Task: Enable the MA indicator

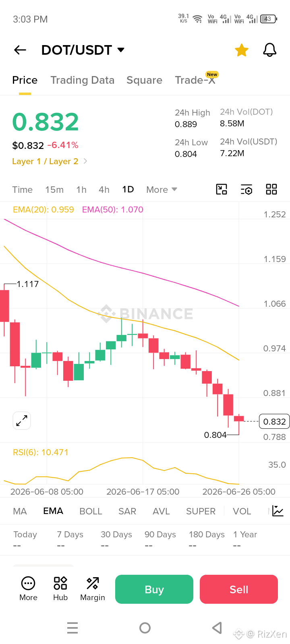Action: [20, 511]
